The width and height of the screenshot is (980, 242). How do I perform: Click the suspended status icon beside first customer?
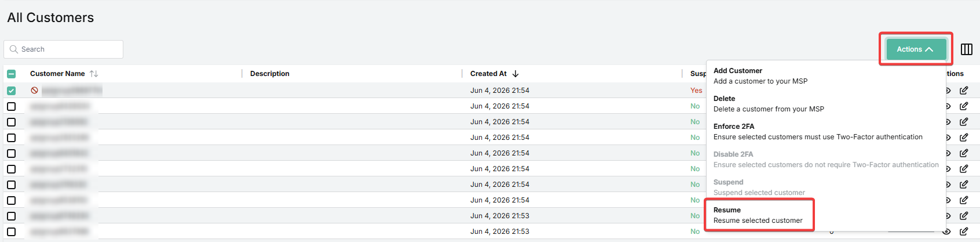[35, 91]
